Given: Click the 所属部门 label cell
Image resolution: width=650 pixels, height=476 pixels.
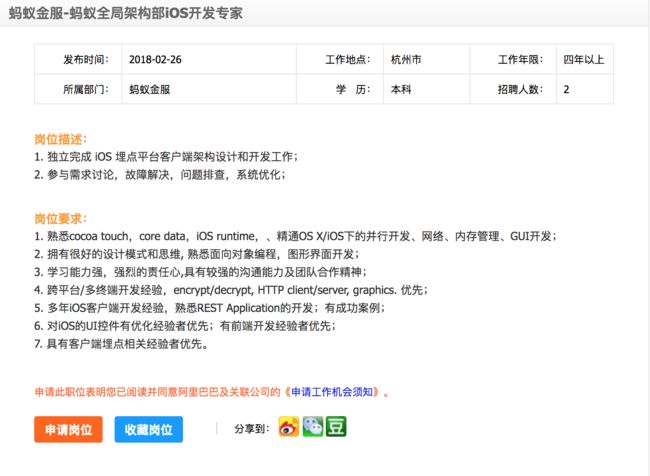Looking at the screenshot, I should [x=78, y=89].
